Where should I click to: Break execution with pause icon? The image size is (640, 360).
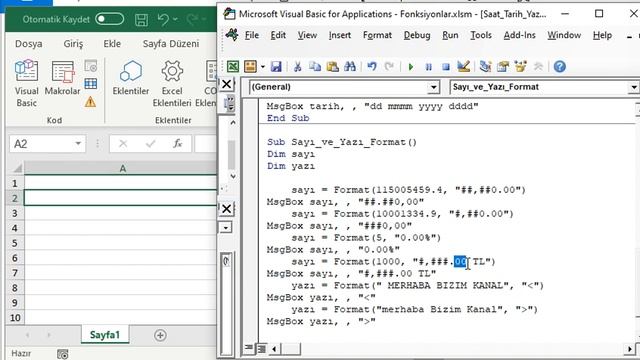pyautogui.click(x=428, y=67)
